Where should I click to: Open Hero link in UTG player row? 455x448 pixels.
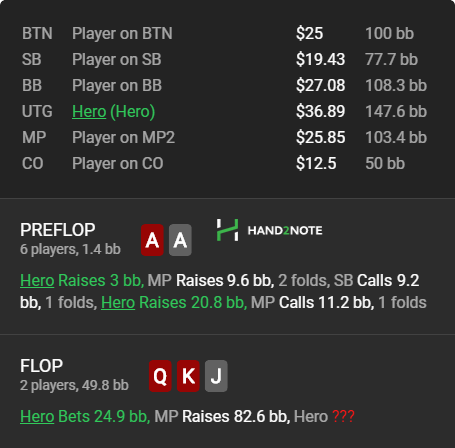(x=89, y=111)
